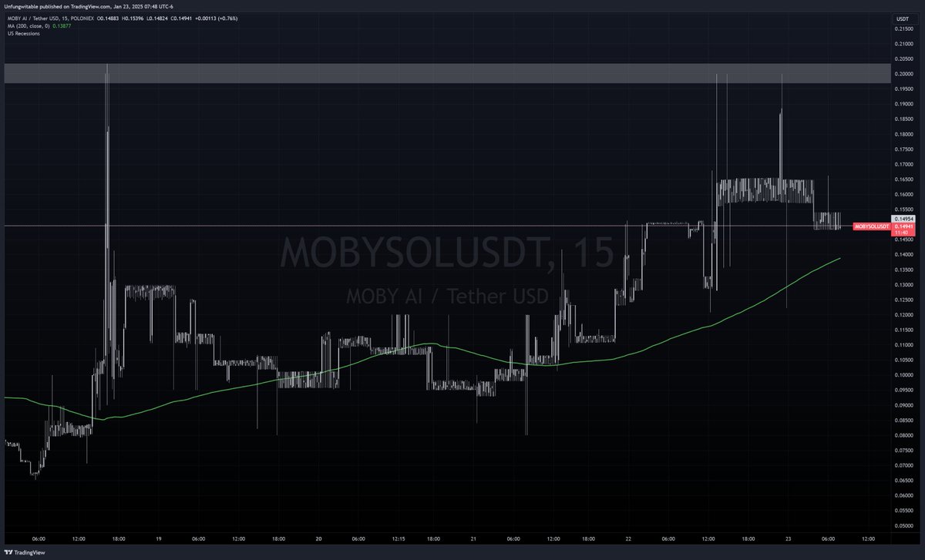Image resolution: width=925 pixels, height=560 pixels.
Task: Click the 0.05000 price axis label
Action: click(x=903, y=525)
